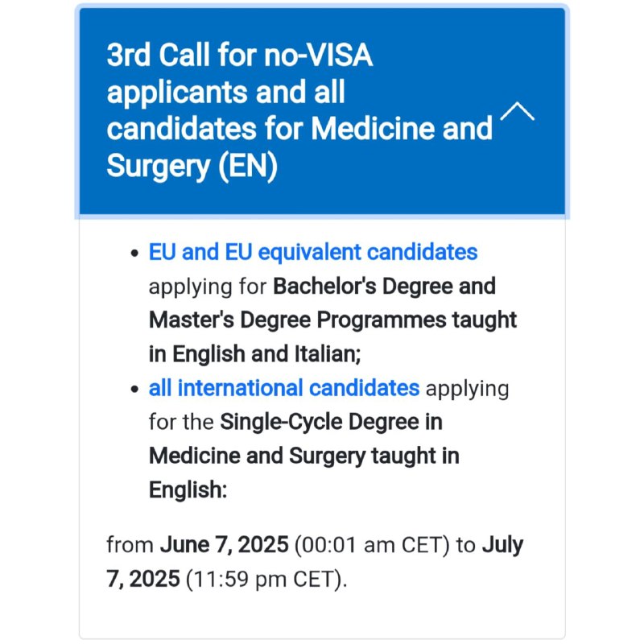
Task: Click the bold 'July' end date text
Action: (x=502, y=545)
